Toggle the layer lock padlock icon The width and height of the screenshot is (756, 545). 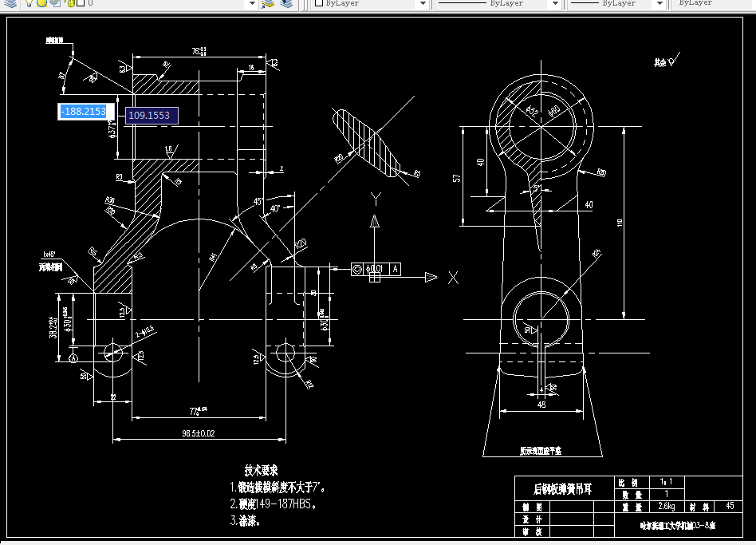pos(70,3)
